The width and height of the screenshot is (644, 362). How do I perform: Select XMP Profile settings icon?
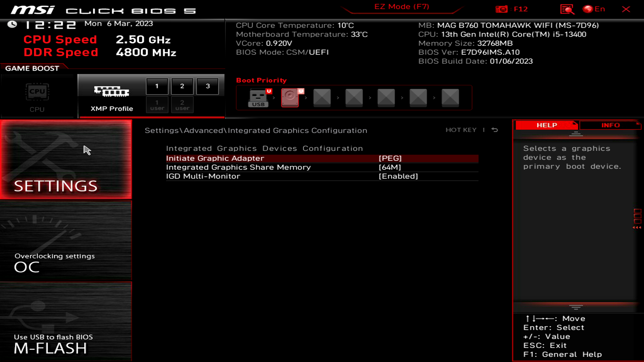pos(111,91)
